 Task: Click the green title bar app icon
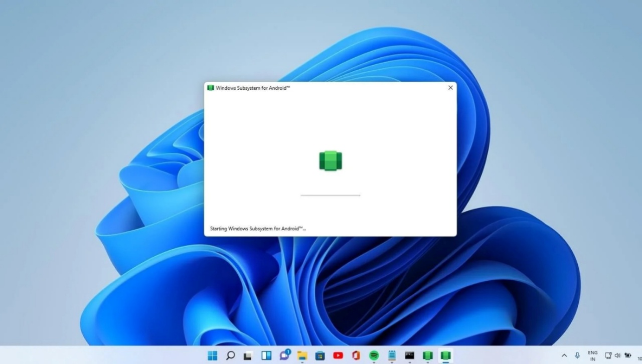(211, 88)
